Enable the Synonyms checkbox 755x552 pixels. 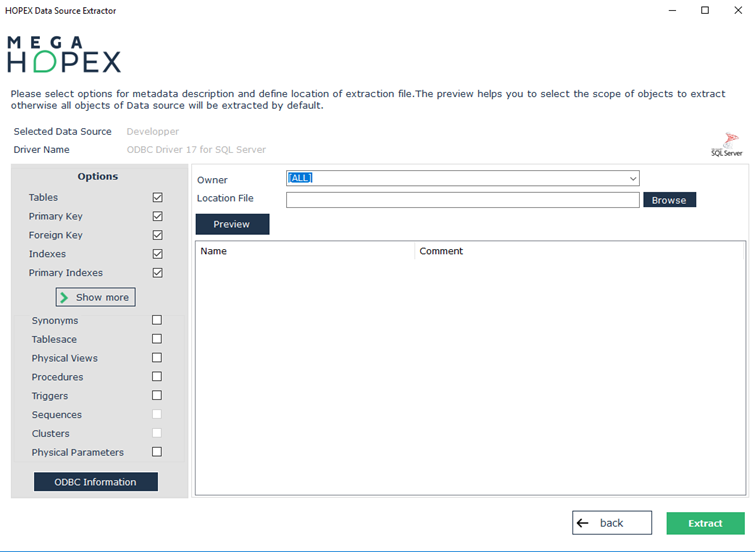click(157, 321)
